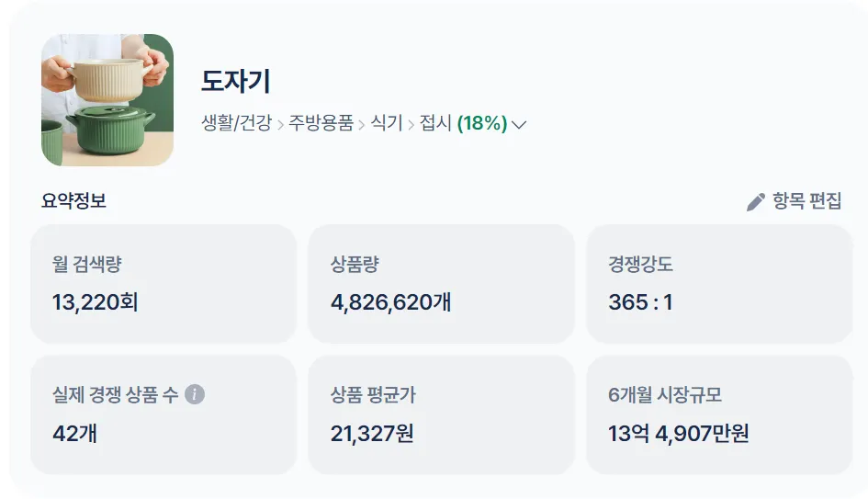Click the 실제 경쟁 상품 수 label

click(116, 395)
